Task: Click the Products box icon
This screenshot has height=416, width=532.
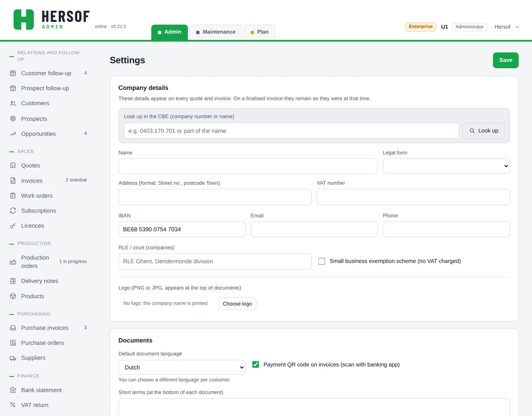Action: [13, 296]
